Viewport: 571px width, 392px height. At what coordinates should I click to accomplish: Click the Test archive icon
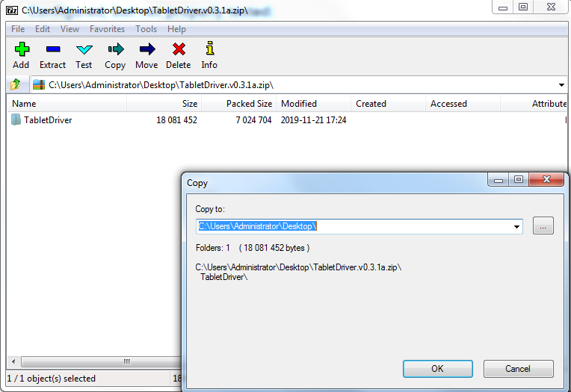point(84,49)
